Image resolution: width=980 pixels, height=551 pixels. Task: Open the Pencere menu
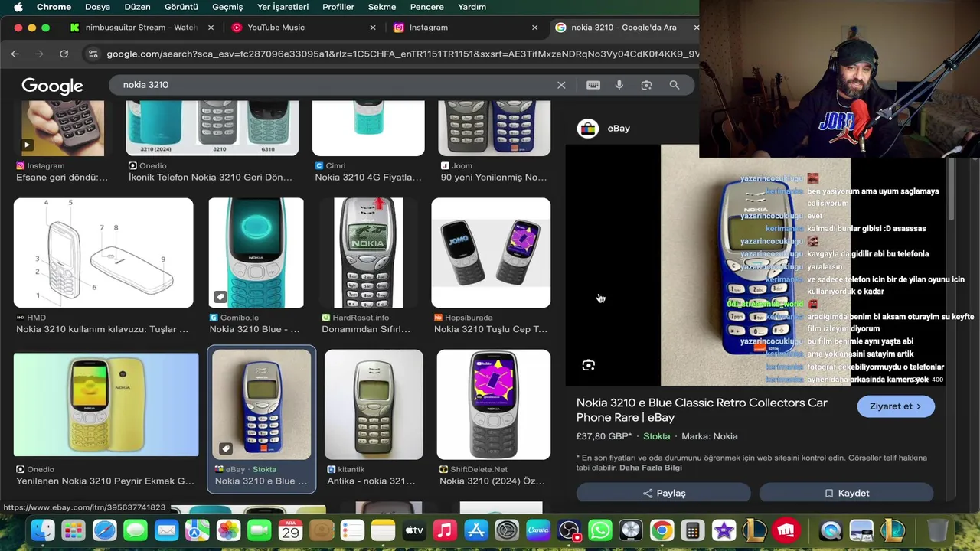(427, 7)
